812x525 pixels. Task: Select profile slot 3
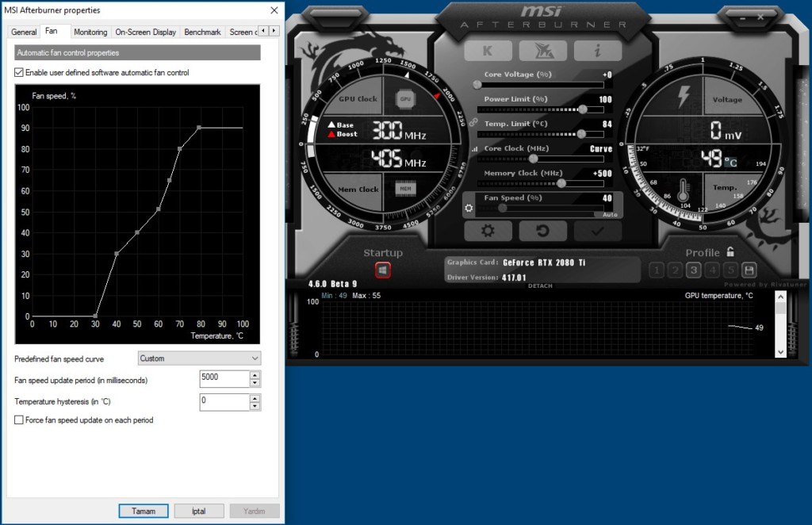click(693, 270)
